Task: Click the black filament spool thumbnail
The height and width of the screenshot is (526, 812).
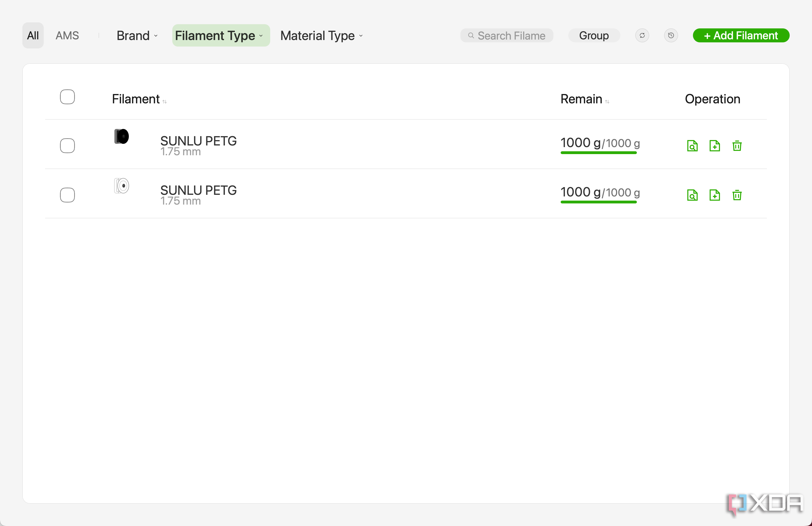Action: 121,136
